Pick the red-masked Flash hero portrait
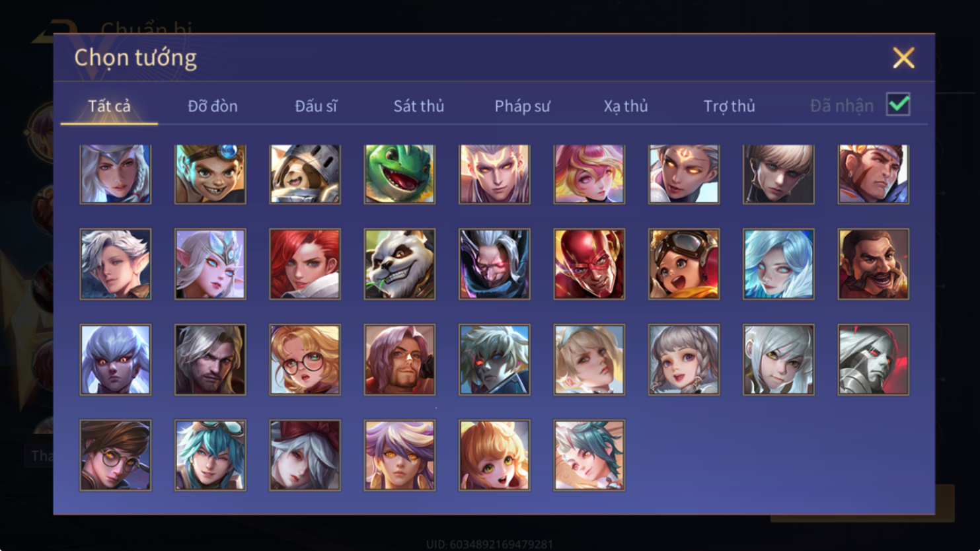The height and width of the screenshot is (551, 980). 589,264
